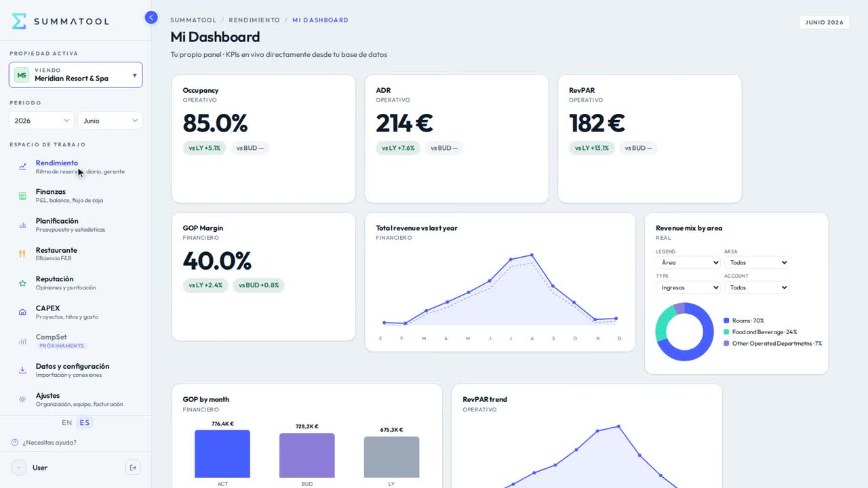This screenshot has height=488, width=868.
Task: Click the Revenue mix by area title
Action: (689, 228)
